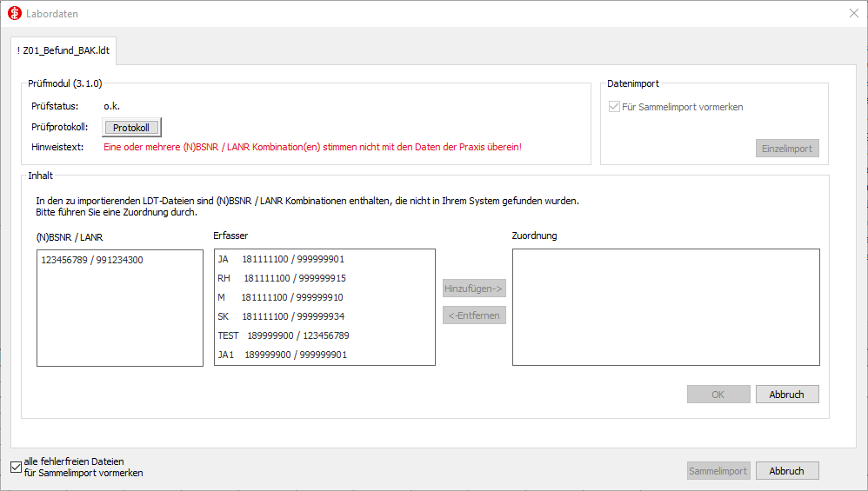Switch to the Z01_Befund_BAK.ldt tab
This screenshot has width=868, height=491.
pos(63,50)
